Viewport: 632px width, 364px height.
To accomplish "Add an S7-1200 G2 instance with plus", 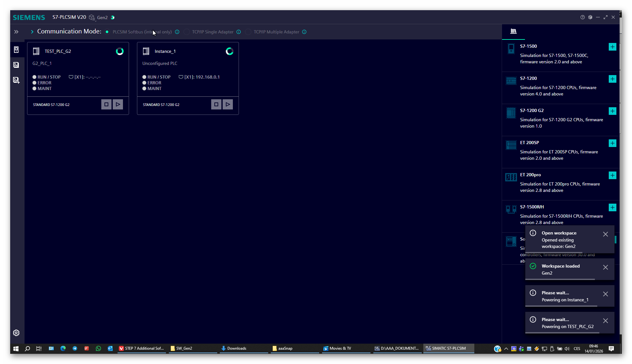I will tap(612, 111).
